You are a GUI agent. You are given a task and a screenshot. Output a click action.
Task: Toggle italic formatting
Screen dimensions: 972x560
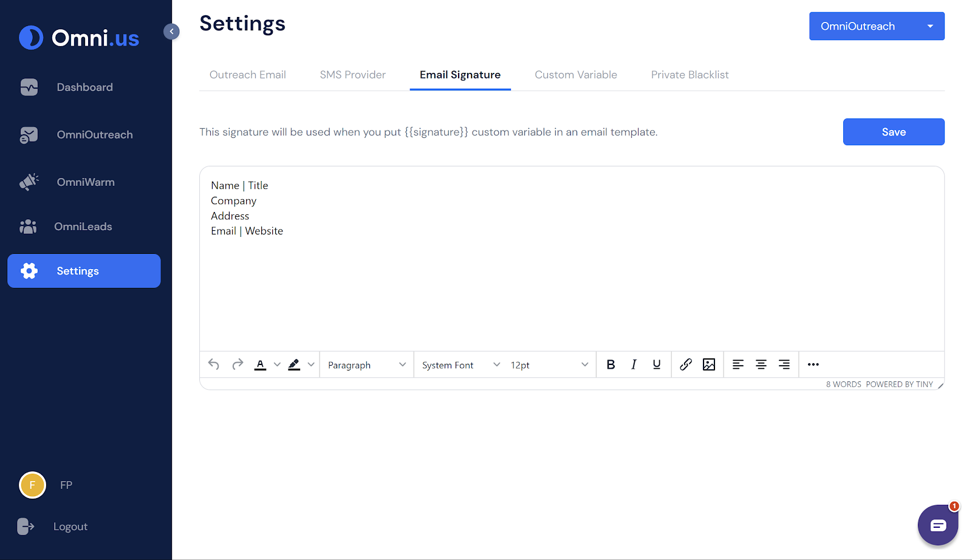pos(634,364)
